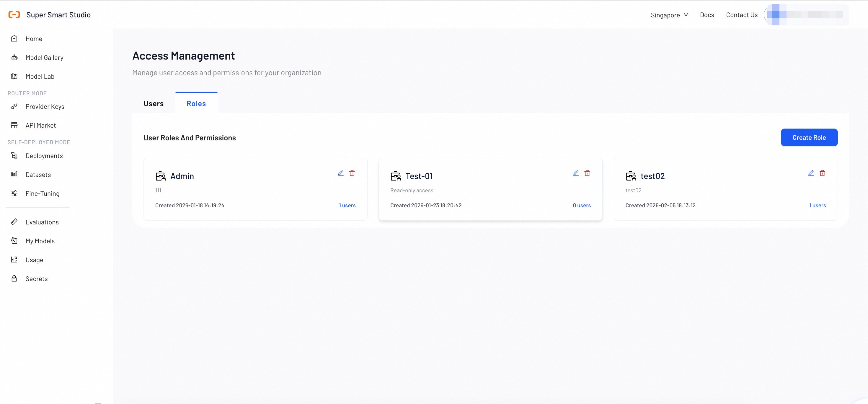868x404 pixels.
Task: Click the Fine-Tuning sliders icon
Action: coord(14,193)
